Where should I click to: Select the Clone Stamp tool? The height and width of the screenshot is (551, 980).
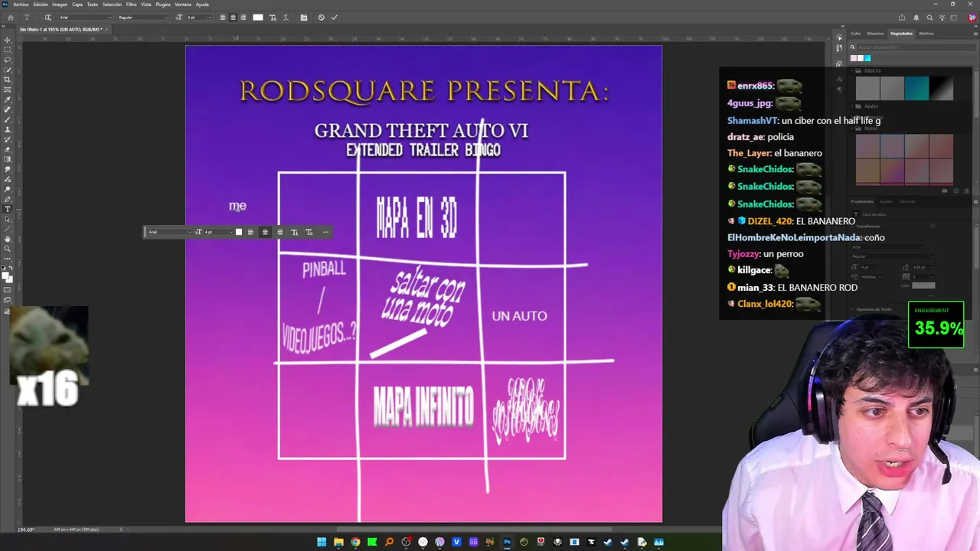coord(8,129)
